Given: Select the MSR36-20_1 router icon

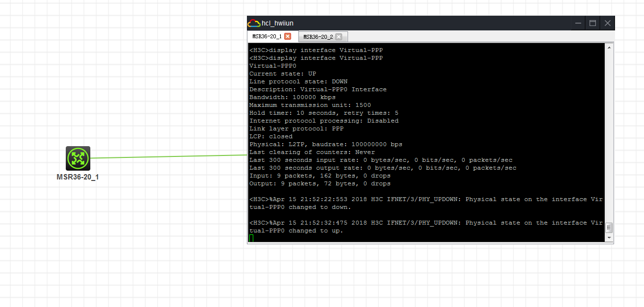Looking at the screenshot, I should point(78,158).
